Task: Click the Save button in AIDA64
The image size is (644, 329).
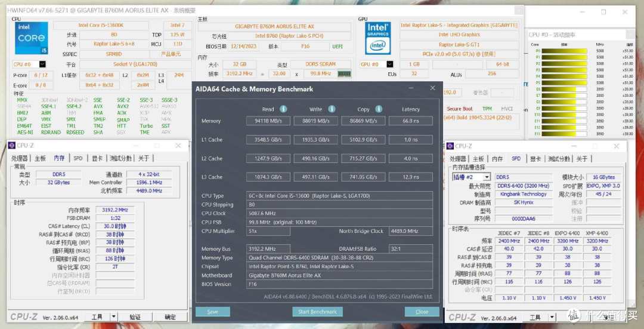Action: 213,312
